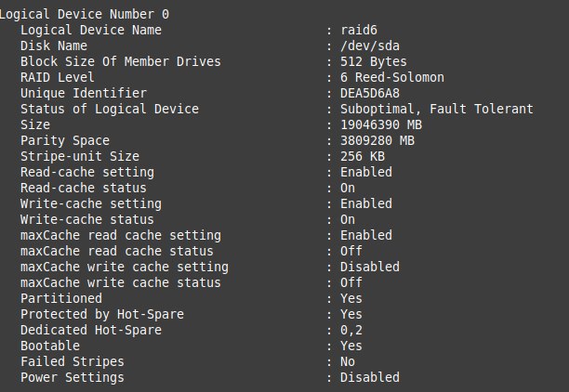Viewport: 569px width, 392px height.
Task: Click 'Suboptimal, Fault Tolerant' status text
Action: 437,110
